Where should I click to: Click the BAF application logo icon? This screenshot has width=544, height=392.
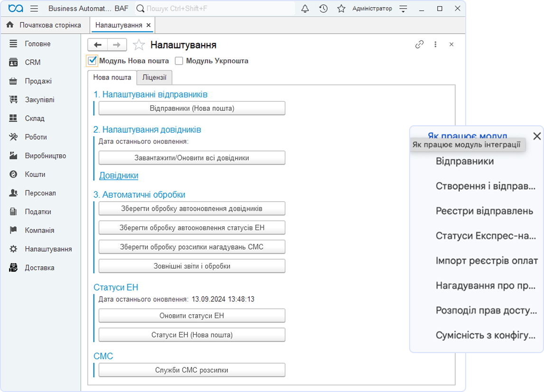point(16,9)
